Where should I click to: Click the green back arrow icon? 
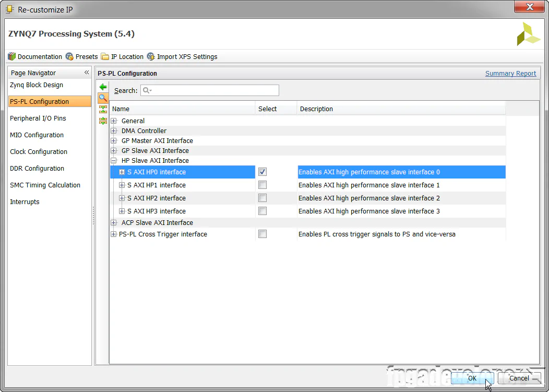click(x=103, y=87)
